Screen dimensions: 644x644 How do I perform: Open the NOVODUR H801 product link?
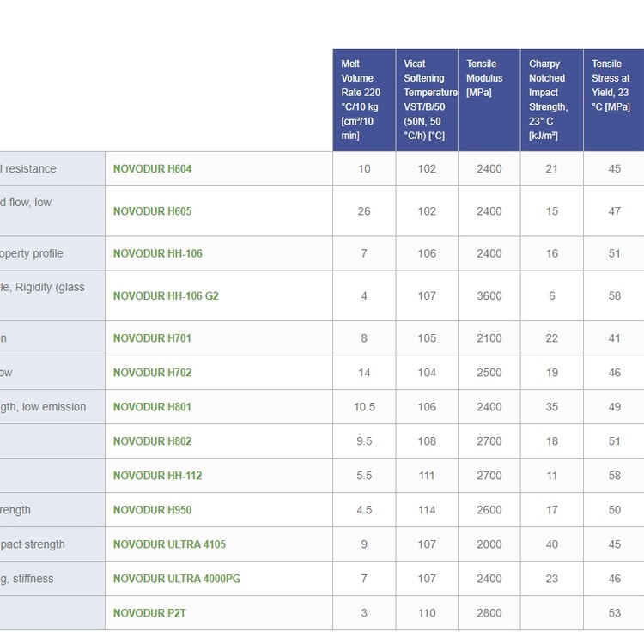[x=152, y=407]
